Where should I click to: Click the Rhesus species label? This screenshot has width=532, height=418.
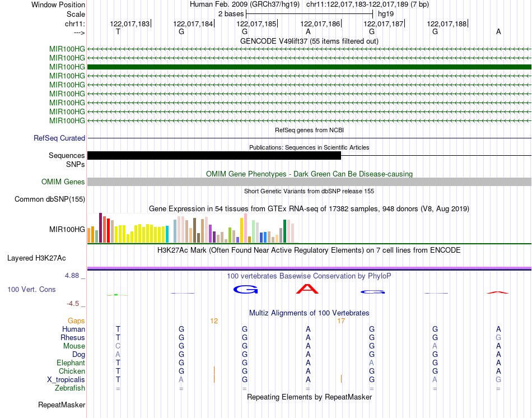coord(73,338)
